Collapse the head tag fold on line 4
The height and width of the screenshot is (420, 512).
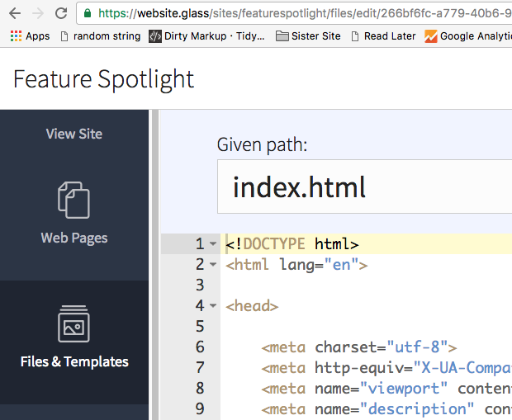(213, 306)
